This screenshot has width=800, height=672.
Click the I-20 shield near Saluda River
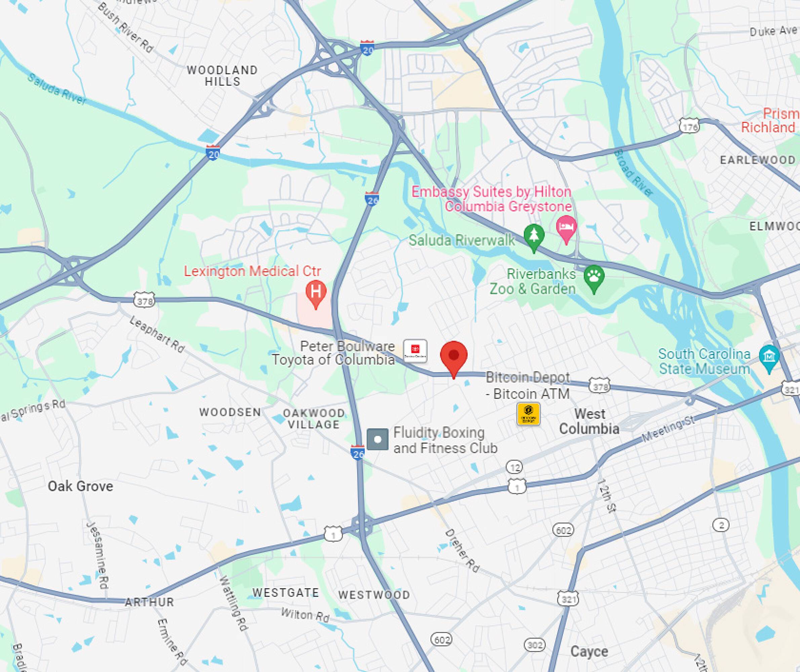(x=213, y=153)
